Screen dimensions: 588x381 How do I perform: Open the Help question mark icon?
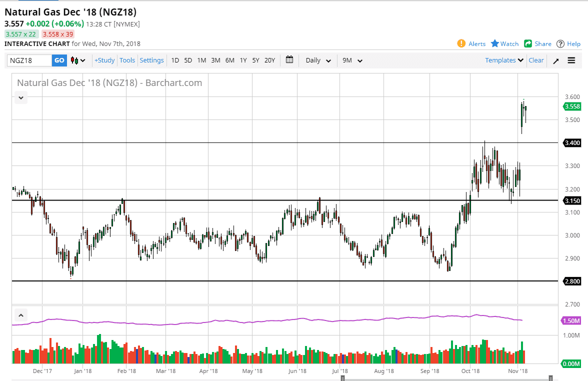pyautogui.click(x=560, y=43)
